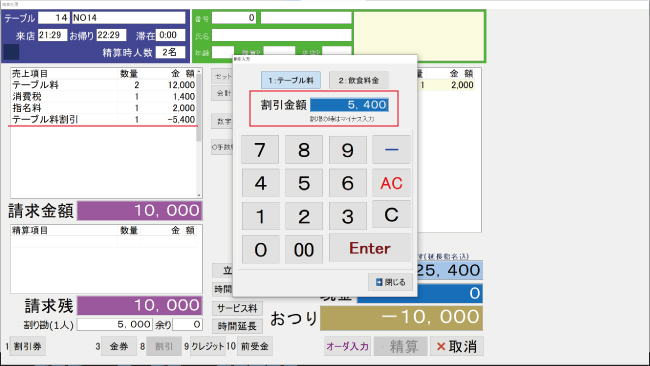Select the 1:テーブル料 discount type
The image size is (650, 366).
click(x=291, y=80)
